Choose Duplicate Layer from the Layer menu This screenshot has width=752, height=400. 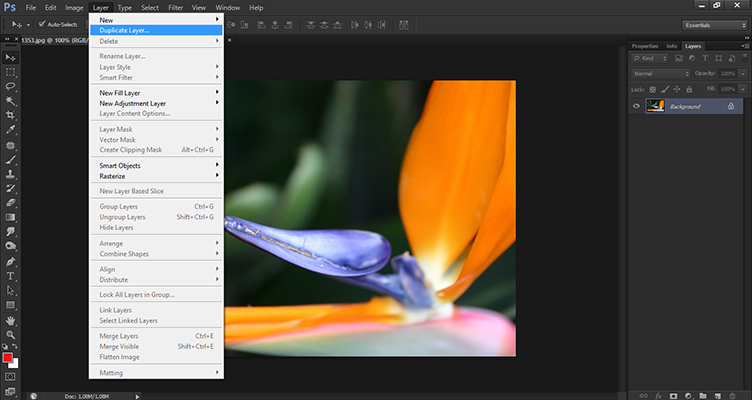pos(123,30)
